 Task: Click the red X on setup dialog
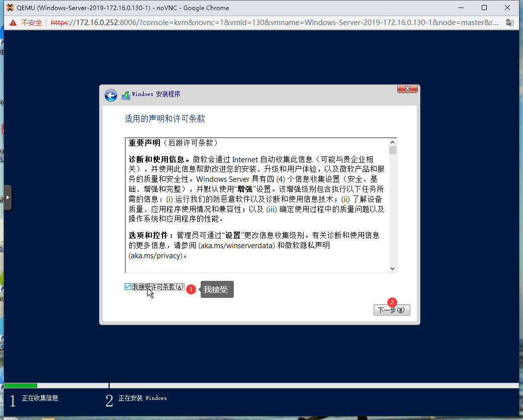coord(407,89)
